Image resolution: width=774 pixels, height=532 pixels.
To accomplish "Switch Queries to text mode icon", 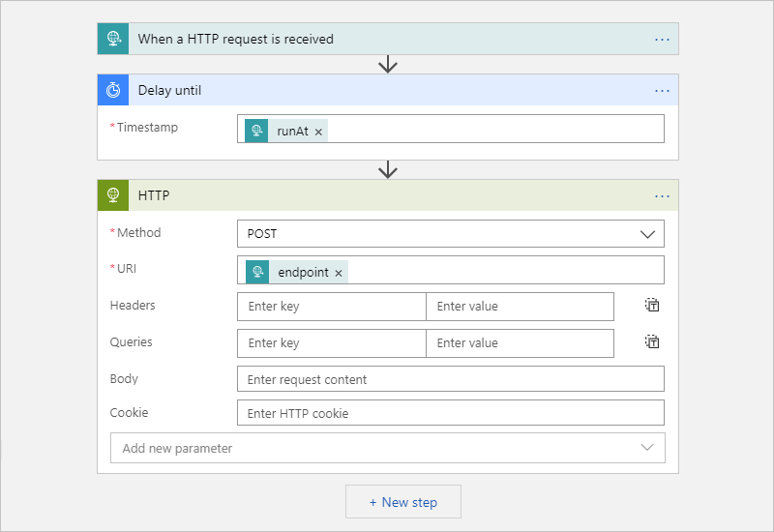I will (x=653, y=341).
